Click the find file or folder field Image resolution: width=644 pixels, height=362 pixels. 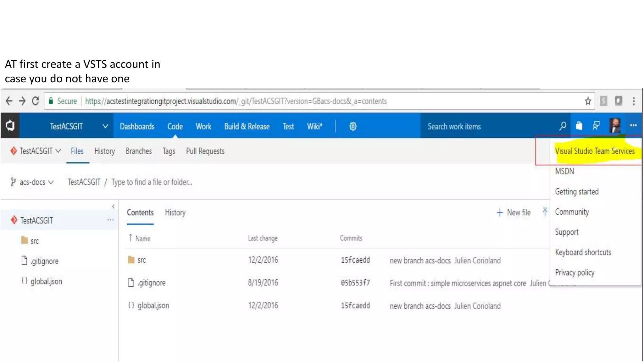(152, 182)
